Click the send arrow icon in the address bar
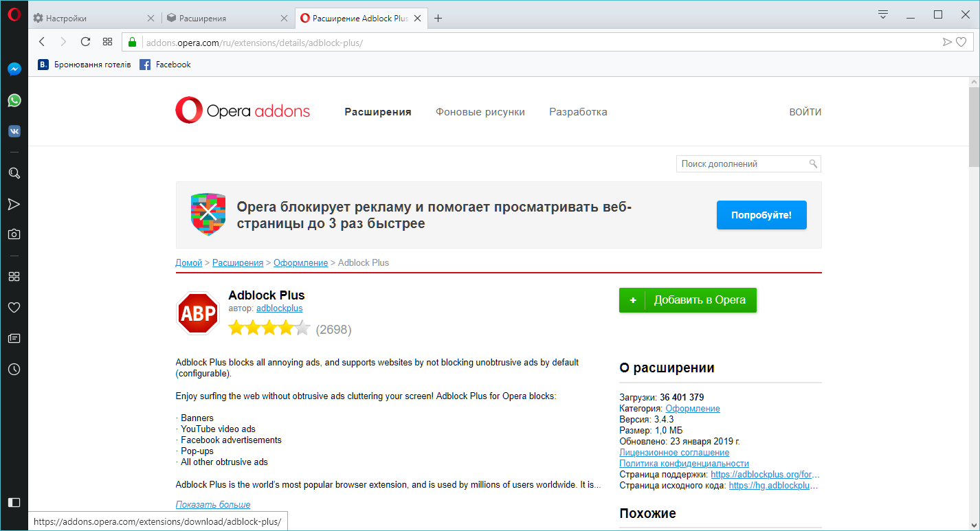The width and height of the screenshot is (980, 531). (x=948, y=42)
